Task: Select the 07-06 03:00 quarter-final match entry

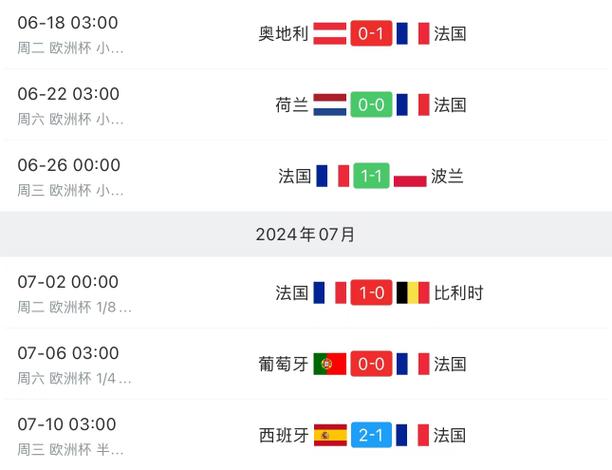Action: [x=306, y=364]
